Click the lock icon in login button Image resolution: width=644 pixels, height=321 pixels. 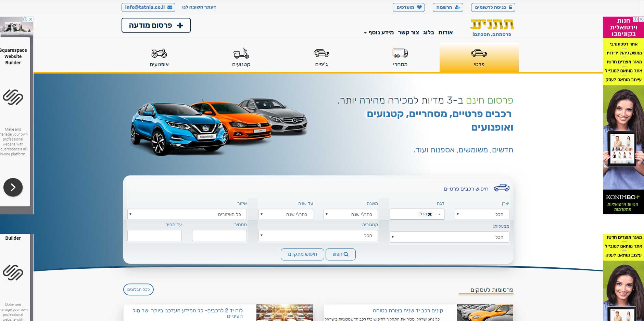click(510, 7)
